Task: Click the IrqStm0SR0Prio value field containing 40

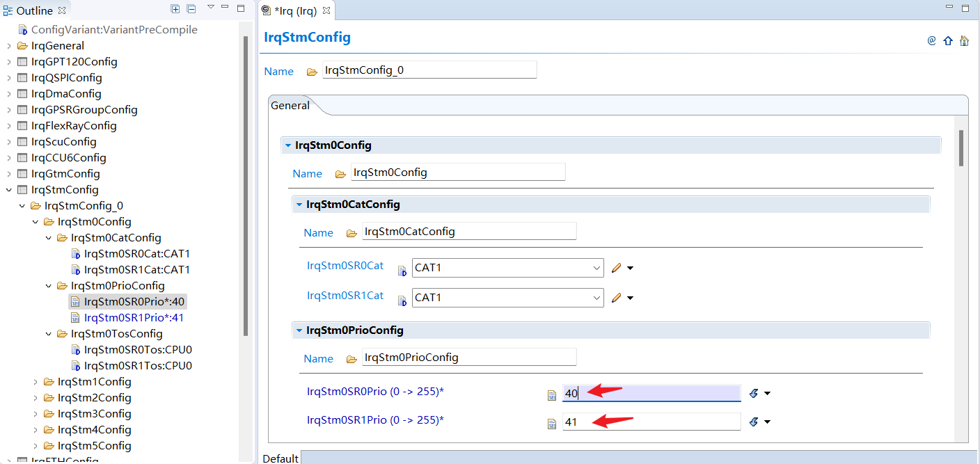Action: (651, 393)
